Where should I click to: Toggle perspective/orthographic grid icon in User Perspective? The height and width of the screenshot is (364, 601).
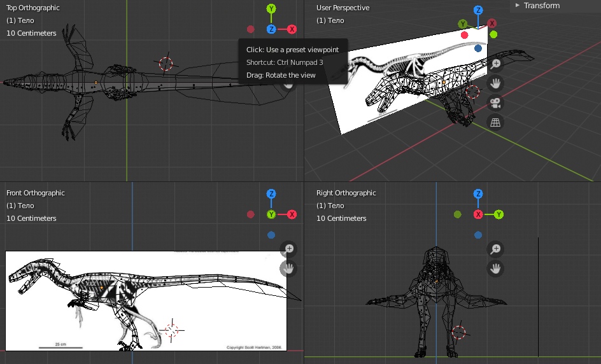(x=495, y=122)
